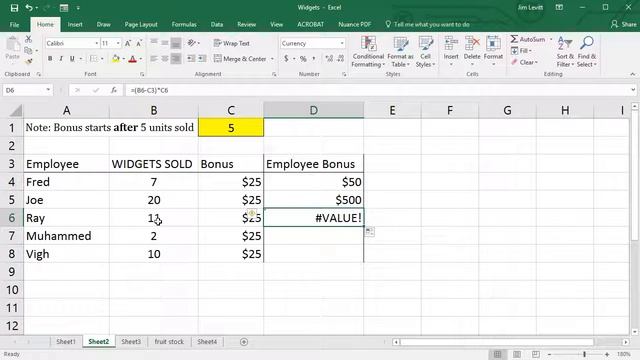The width and height of the screenshot is (640, 360).
Task: Expand the formula bar
Action: [633, 90]
